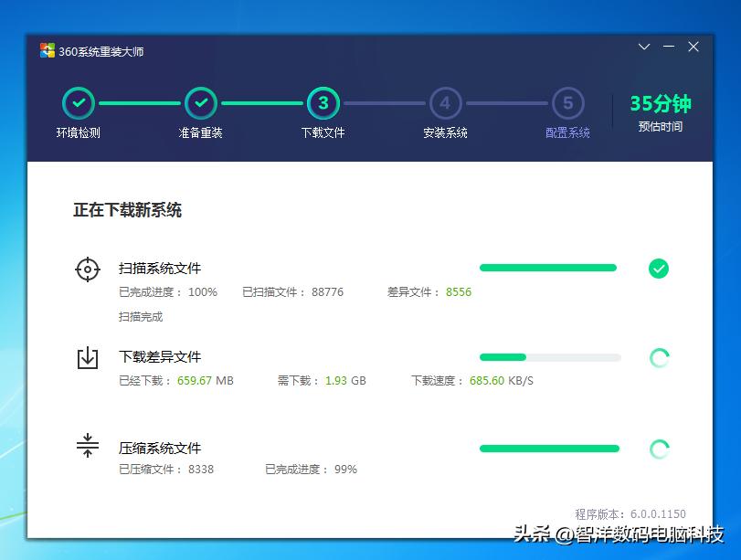
Task: Select the completed 准备重装 step circle
Action: click(200, 103)
